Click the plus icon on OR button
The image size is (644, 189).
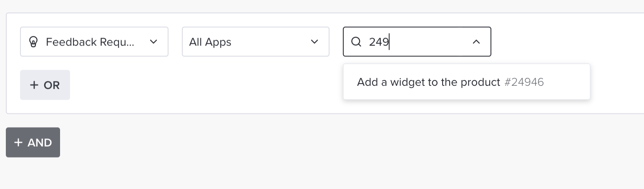[34, 85]
